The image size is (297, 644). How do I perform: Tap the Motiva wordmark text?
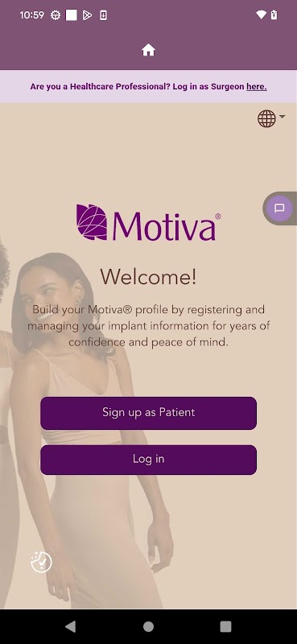[x=164, y=226]
